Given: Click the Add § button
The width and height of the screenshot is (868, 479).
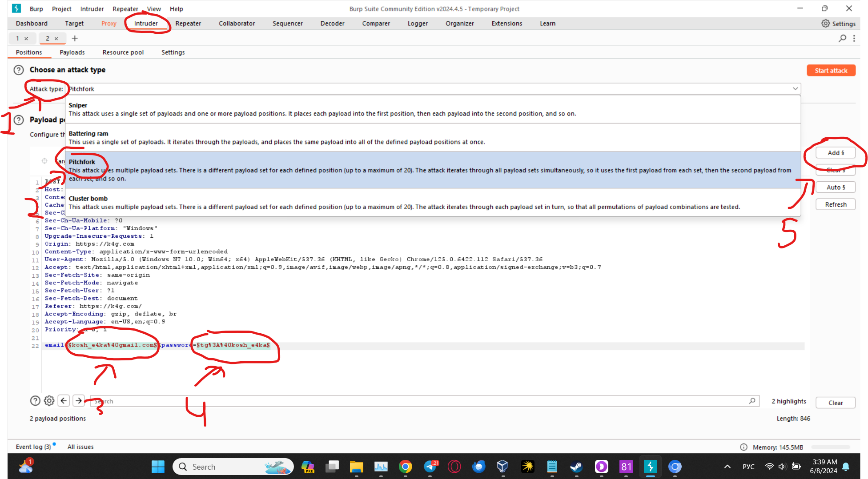Looking at the screenshot, I should 836,153.
